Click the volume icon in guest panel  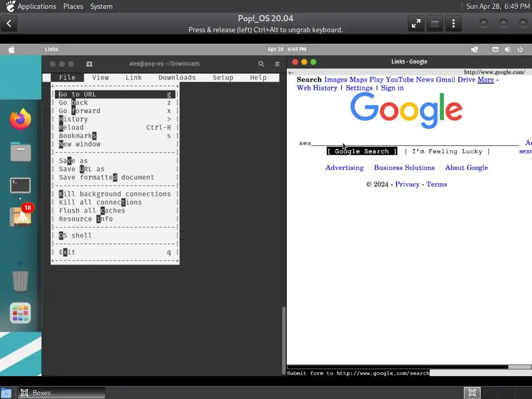coord(508,49)
